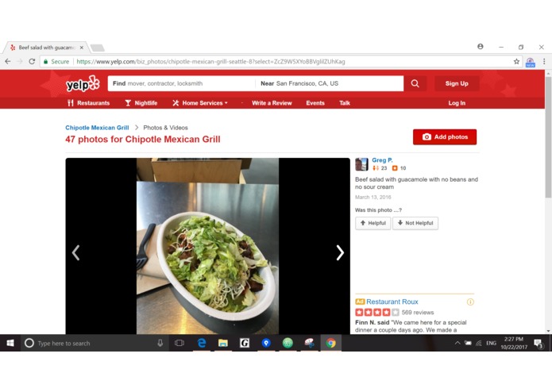Open the Chipotle Mexican Grill breadcrumb link
The width and height of the screenshot is (552, 392).
(x=97, y=128)
